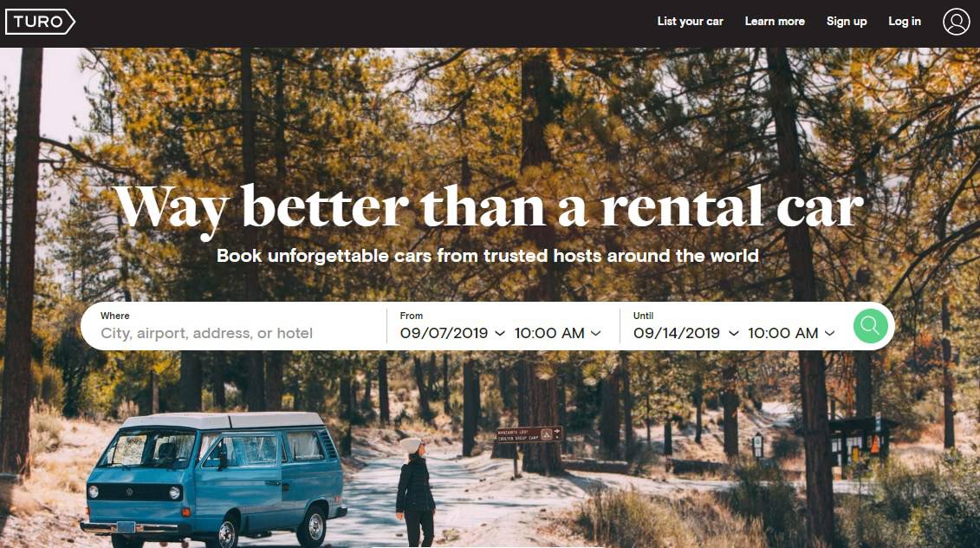Click the Way better than a rental car headline
This screenshot has width=980, height=548.
[x=488, y=208]
